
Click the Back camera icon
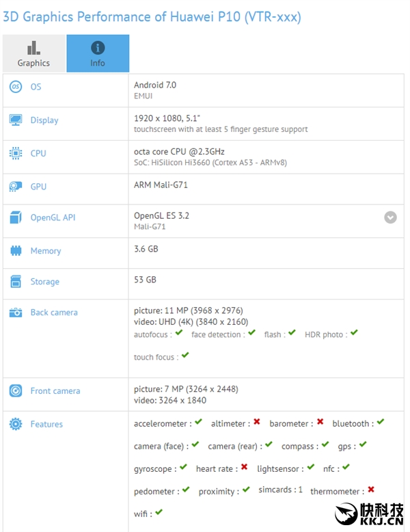pos(16,312)
